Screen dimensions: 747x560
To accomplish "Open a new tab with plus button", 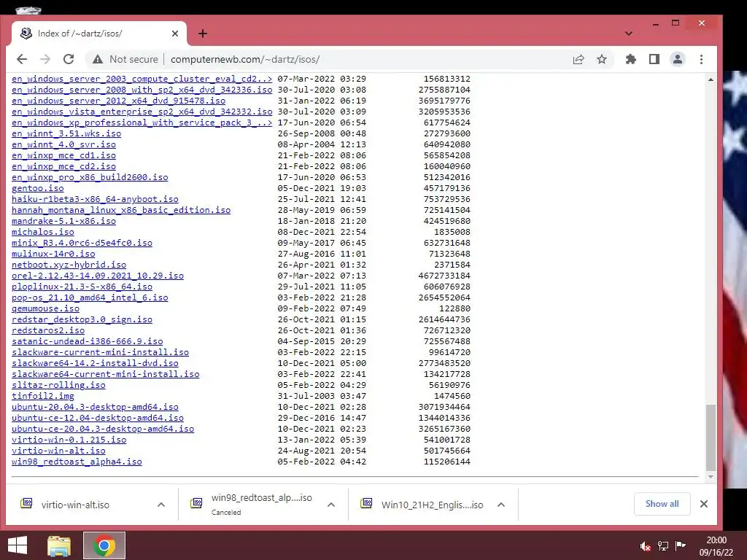I will (x=203, y=34).
